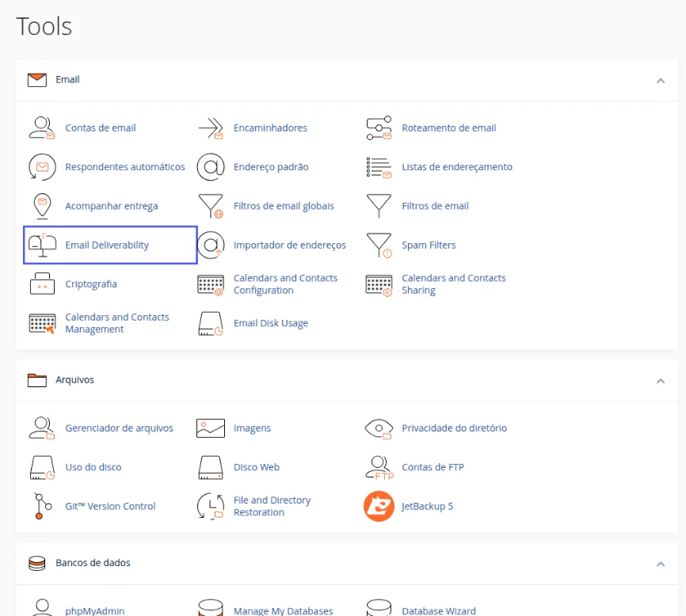Collapse the Bancos de dados section chevron
The height and width of the screenshot is (616, 686).
661,564
